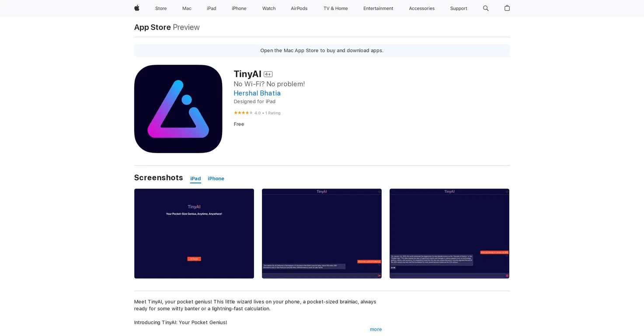Click the App Store heading link
The image size is (644, 336).
[153, 27]
